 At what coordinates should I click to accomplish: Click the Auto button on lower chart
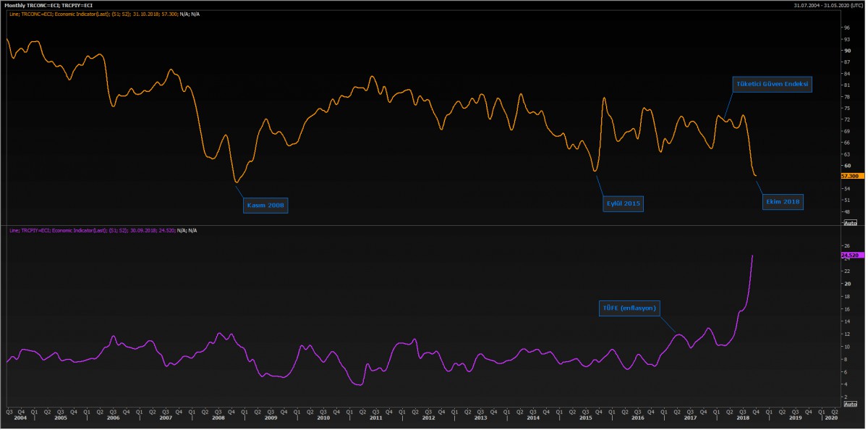(x=851, y=404)
